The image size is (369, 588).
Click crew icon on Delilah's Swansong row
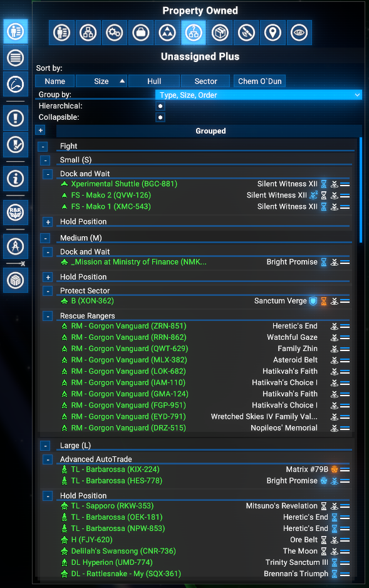coord(335,551)
